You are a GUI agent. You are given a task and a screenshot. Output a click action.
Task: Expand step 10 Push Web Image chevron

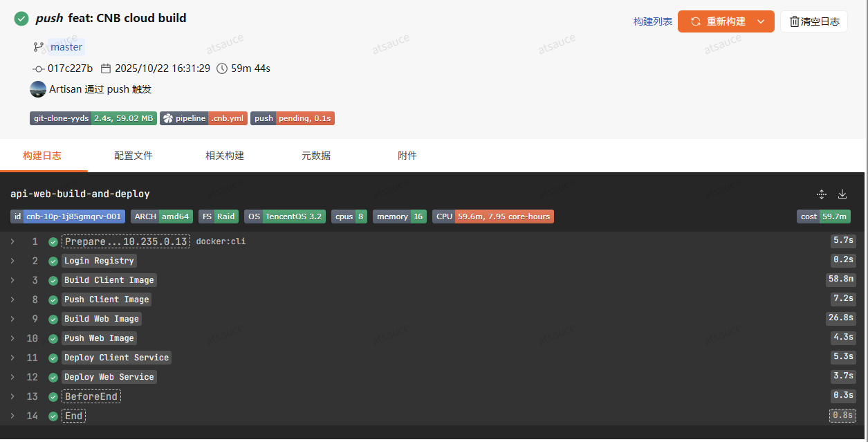pyautogui.click(x=12, y=338)
